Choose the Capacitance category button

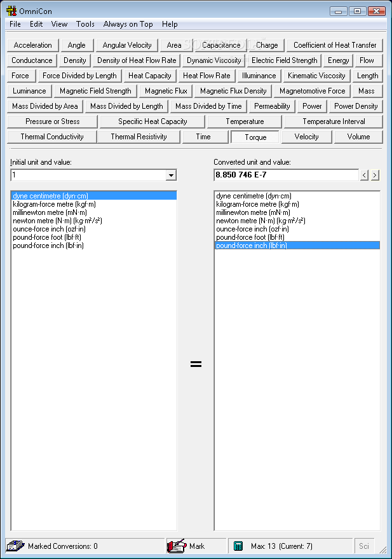[221, 45]
